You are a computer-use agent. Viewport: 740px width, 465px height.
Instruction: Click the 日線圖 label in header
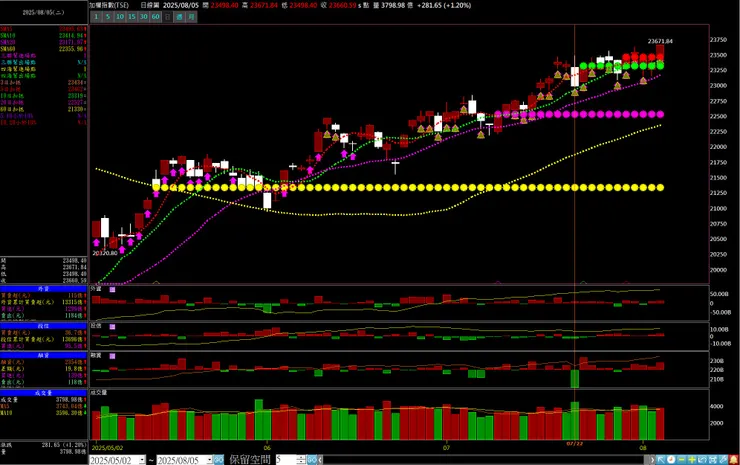(150, 5)
